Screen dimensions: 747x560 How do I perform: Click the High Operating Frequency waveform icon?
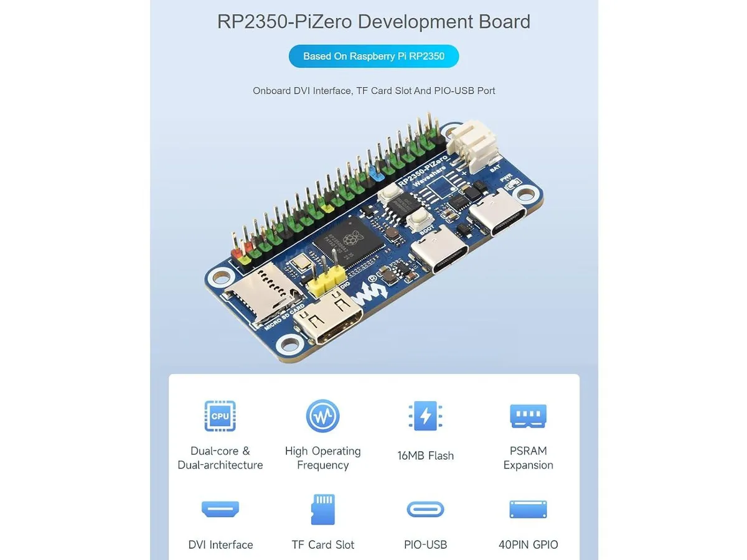322,416
